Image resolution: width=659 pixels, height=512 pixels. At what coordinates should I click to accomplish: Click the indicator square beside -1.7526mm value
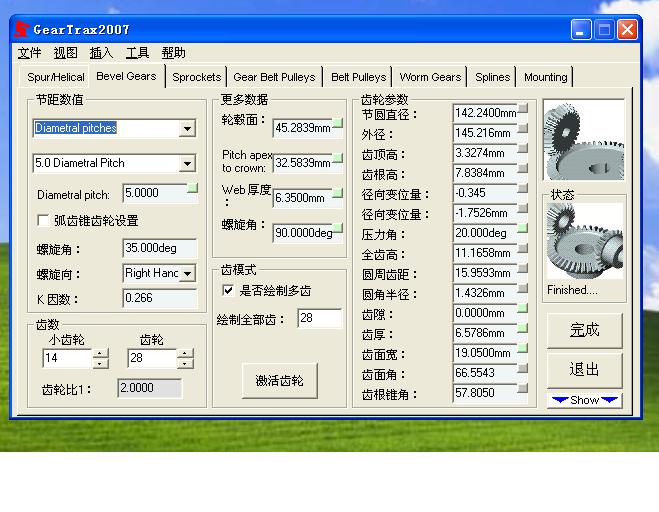pos(522,208)
